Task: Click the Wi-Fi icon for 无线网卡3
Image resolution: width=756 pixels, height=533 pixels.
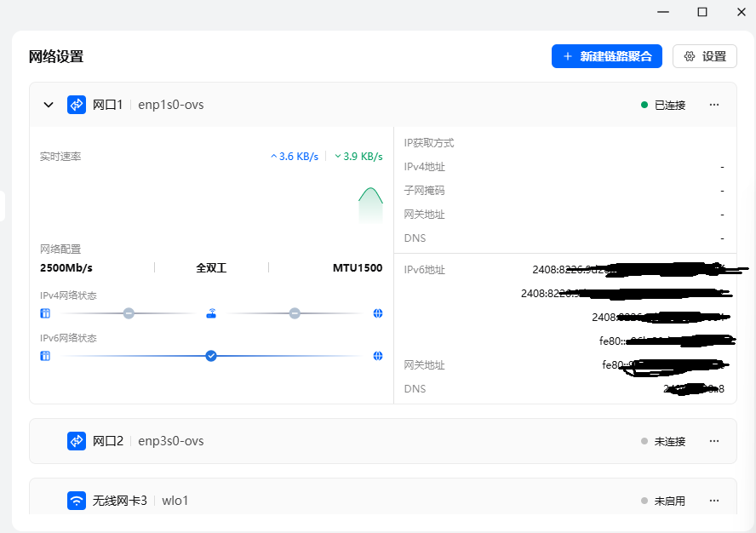Action: click(x=77, y=501)
